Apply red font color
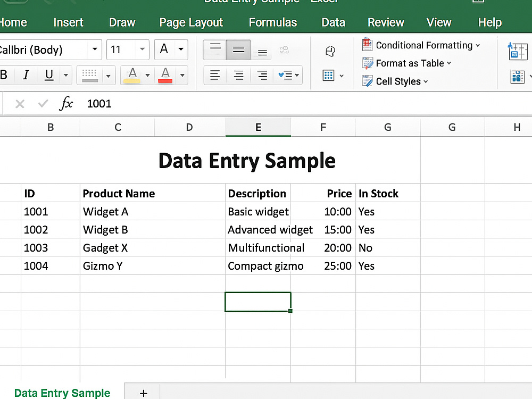Image resolution: width=532 pixels, height=399 pixels. (165, 75)
